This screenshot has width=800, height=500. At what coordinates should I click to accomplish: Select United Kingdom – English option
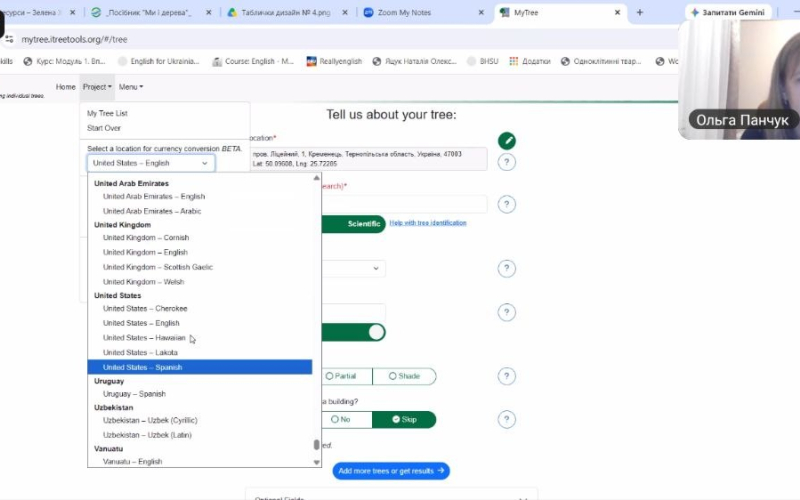tap(145, 253)
